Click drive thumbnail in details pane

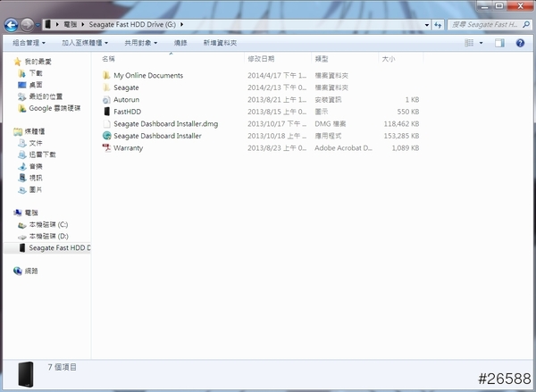pos(26,374)
